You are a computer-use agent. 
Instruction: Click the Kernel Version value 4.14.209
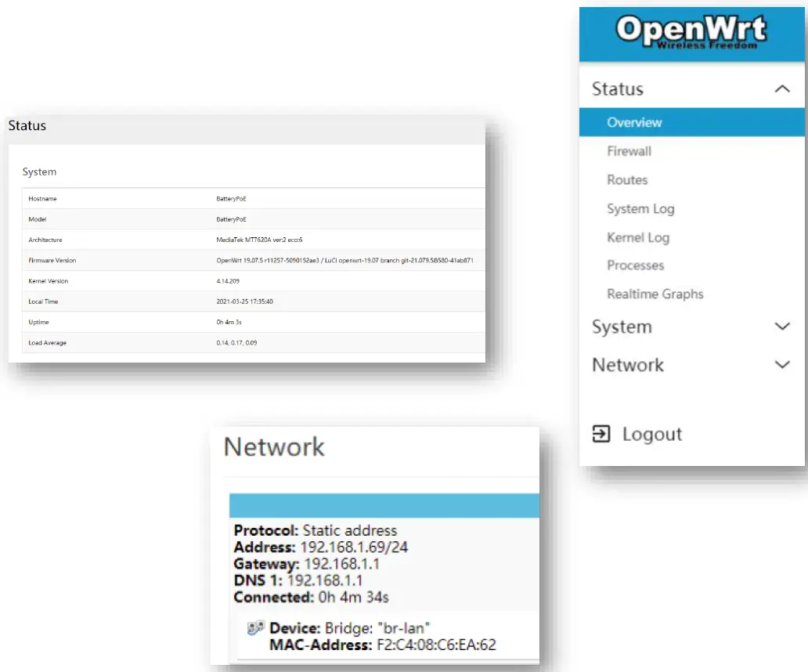(x=228, y=281)
